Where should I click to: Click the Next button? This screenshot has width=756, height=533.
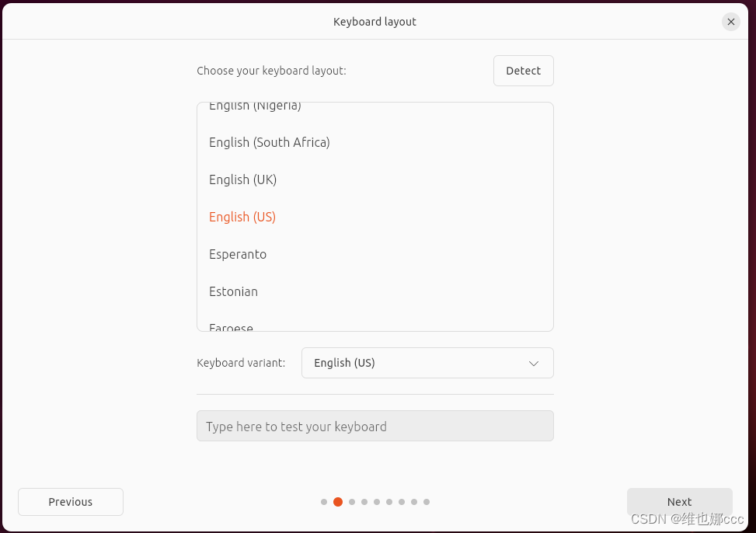coord(678,501)
